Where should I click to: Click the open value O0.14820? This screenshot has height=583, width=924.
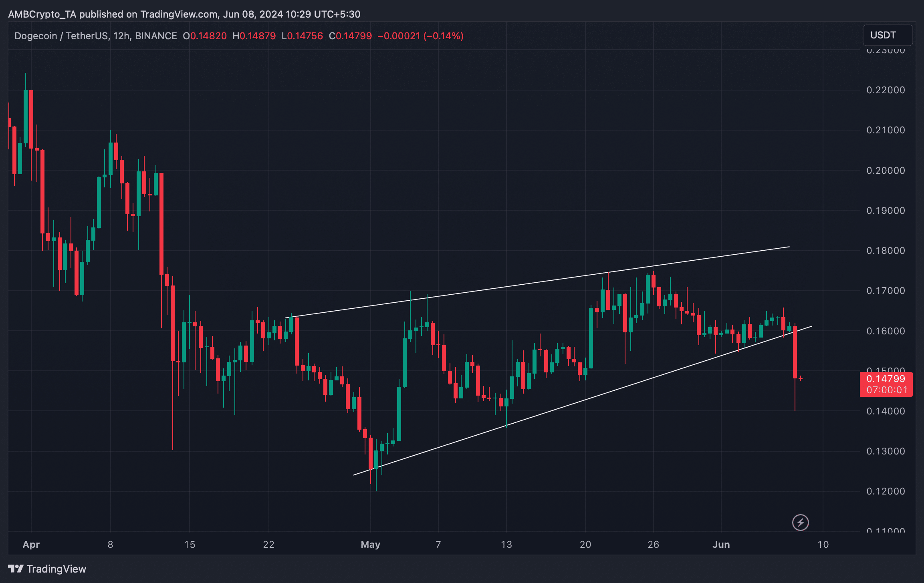(205, 36)
